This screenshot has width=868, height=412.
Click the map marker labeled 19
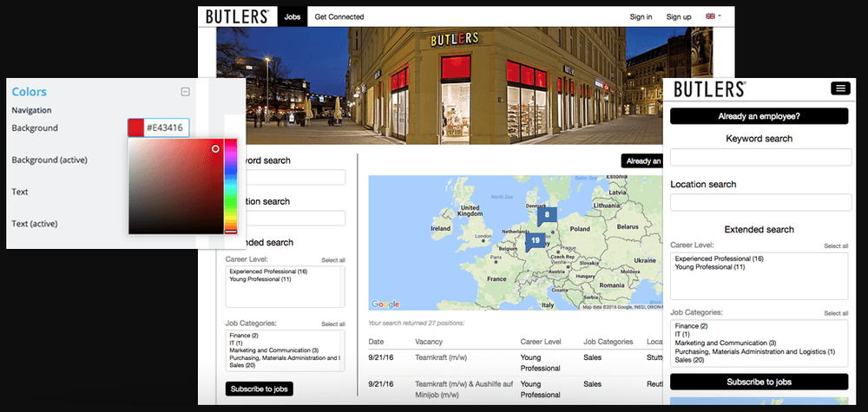coord(535,240)
